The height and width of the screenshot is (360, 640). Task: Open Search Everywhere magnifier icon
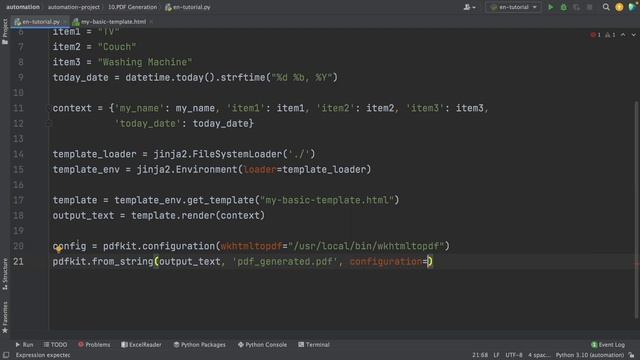[x=606, y=7]
